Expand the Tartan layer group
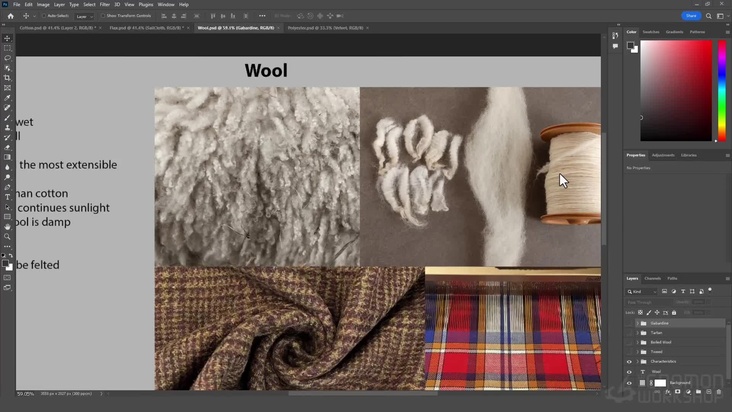 click(637, 333)
